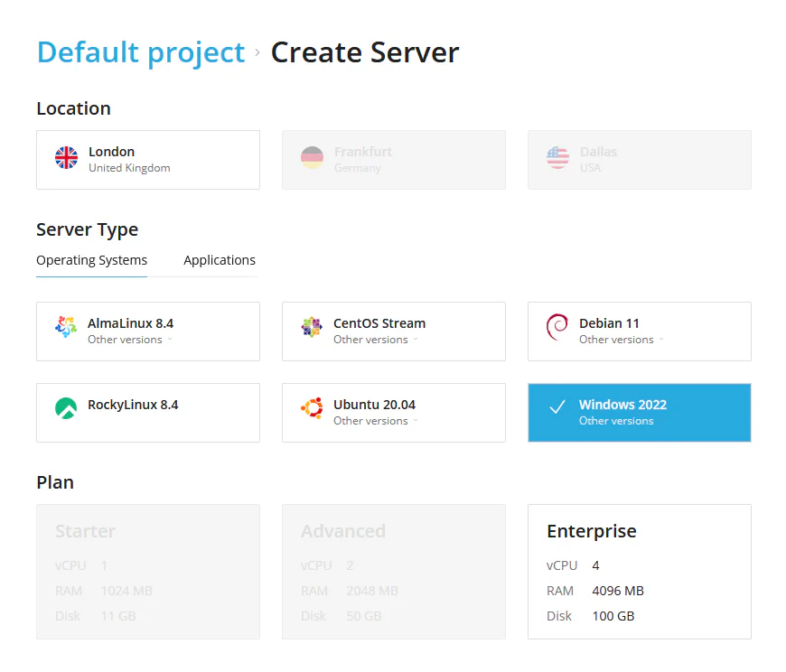Click the UK flag icon for London
The height and width of the screenshot is (672, 786).
tap(67, 159)
